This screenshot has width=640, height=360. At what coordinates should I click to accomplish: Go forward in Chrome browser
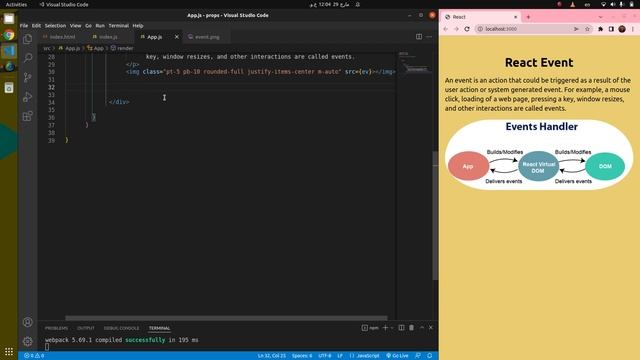click(x=456, y=29)
